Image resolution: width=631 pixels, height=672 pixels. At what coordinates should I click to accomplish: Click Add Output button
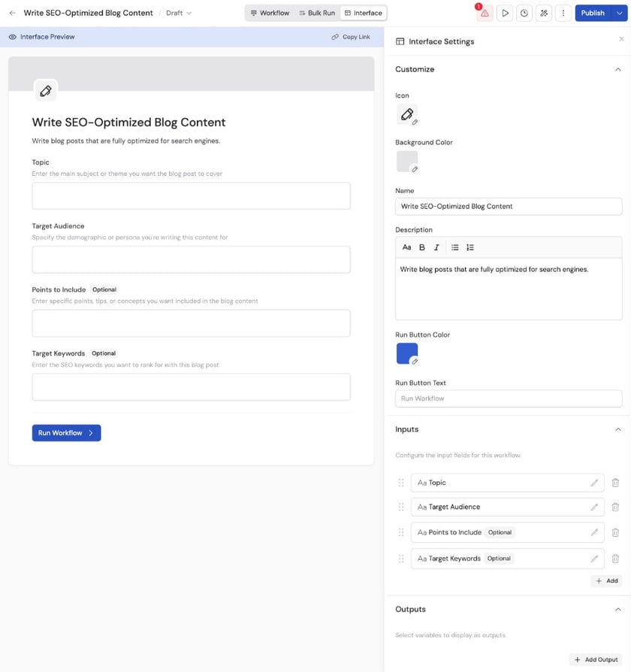596,659
